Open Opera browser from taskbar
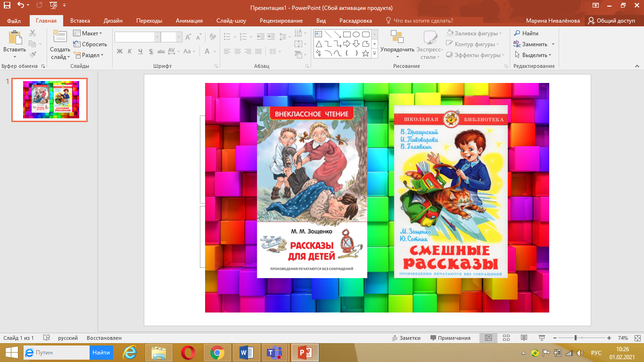 coord(188,353)
